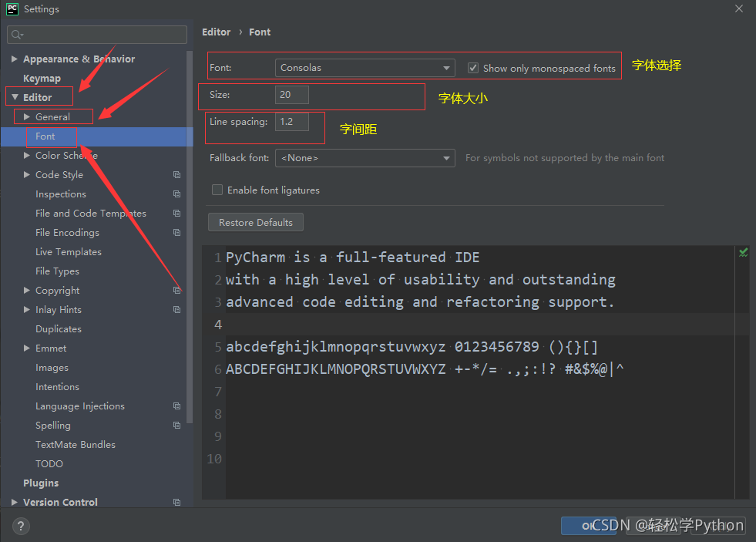
Task: Open TextMate Bundles settings
Action: tap(76, 445)
